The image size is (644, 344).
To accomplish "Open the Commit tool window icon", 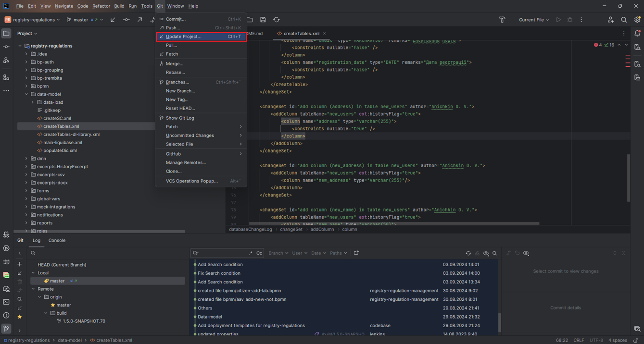I will [x=6, y=47].
